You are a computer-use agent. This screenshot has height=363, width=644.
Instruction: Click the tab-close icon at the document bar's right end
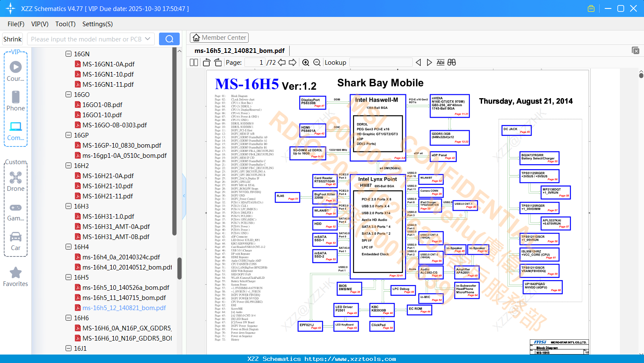pyautogui.click(x=635, y=50)
